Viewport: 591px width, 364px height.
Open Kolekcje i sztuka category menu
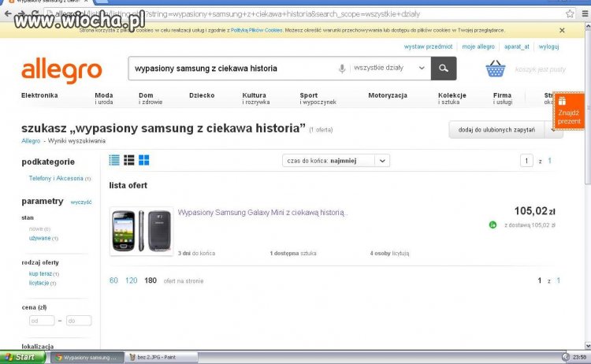coord(452,98)
